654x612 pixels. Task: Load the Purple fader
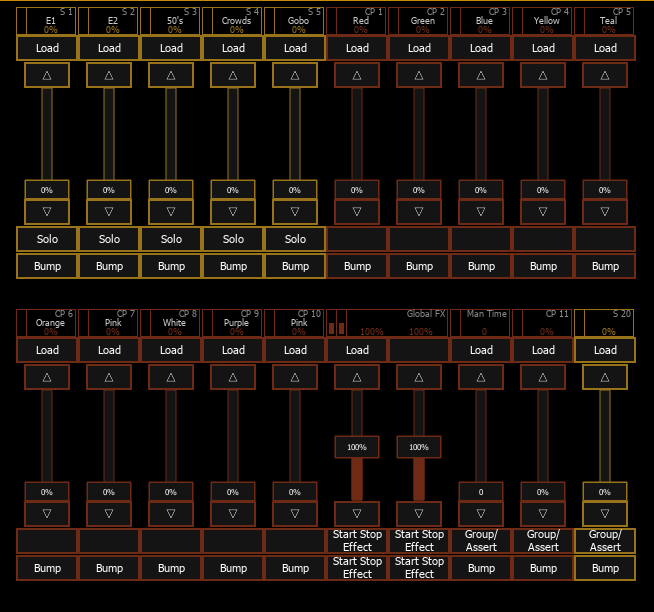click(233, 350)
